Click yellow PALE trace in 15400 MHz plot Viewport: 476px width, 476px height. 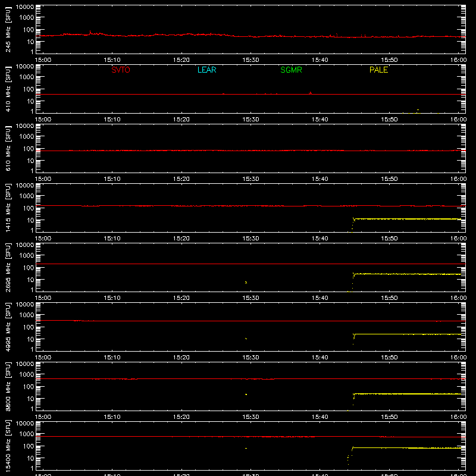407,448
